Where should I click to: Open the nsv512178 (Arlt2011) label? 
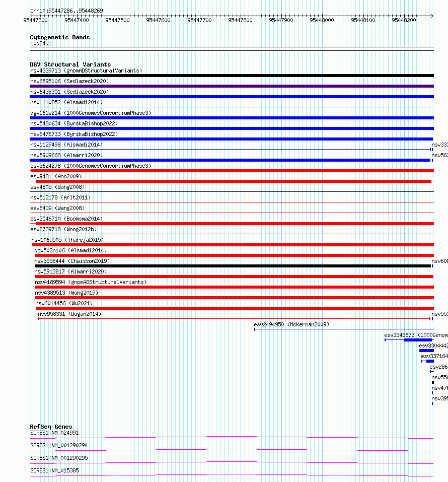(x=60, y=197)
